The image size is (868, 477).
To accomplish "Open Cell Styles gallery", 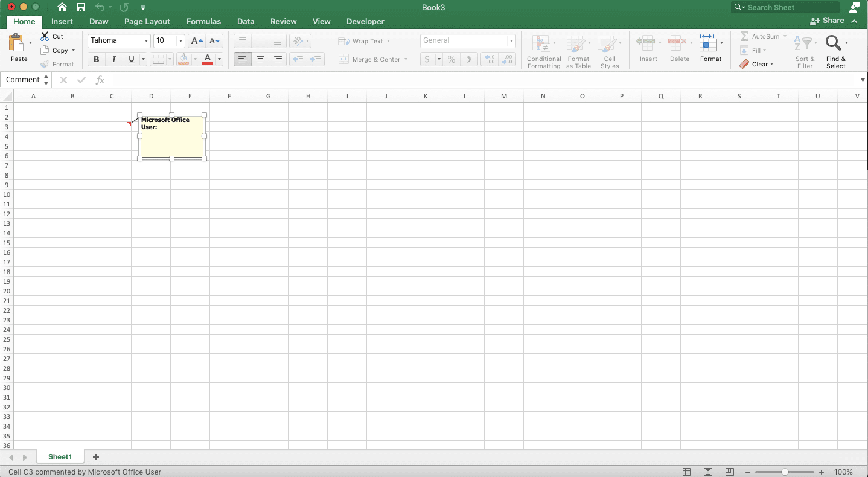I will coord(610,52).
